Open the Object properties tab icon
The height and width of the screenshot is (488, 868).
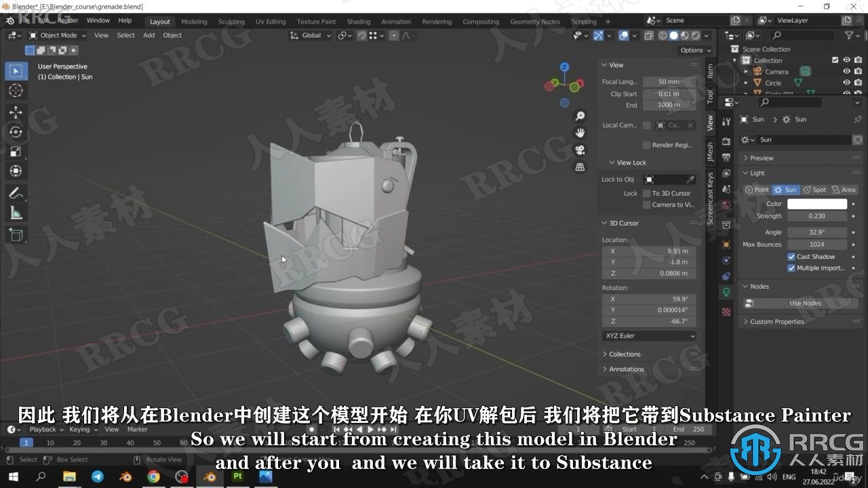726,244
